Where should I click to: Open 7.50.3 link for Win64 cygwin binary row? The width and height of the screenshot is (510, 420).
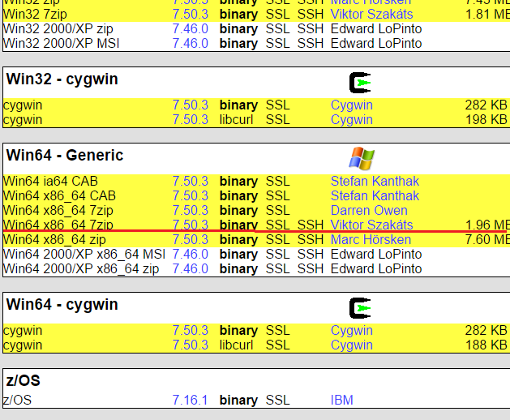coord(190,331)
